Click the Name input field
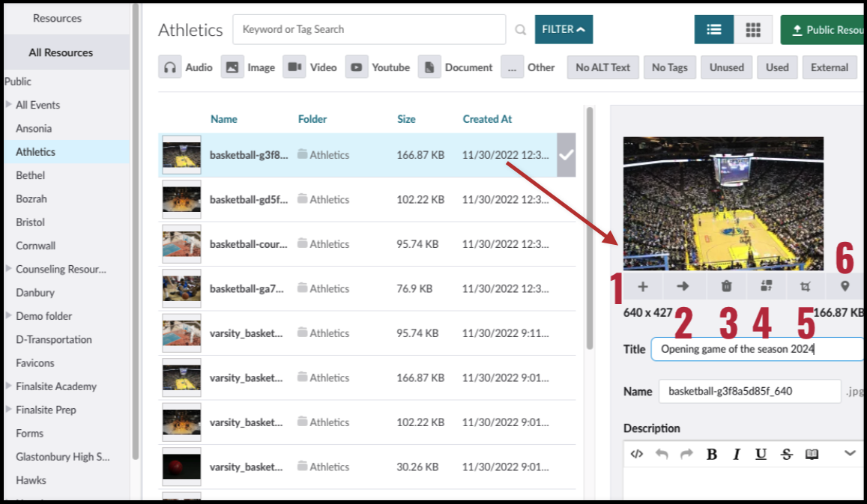The width and height of the screenshot is (867, 504). click(750, 391)
